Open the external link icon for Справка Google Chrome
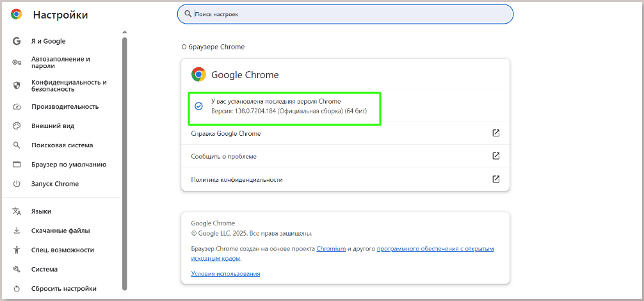The height and width of the screenshot is (301, 644). (495, 133)
